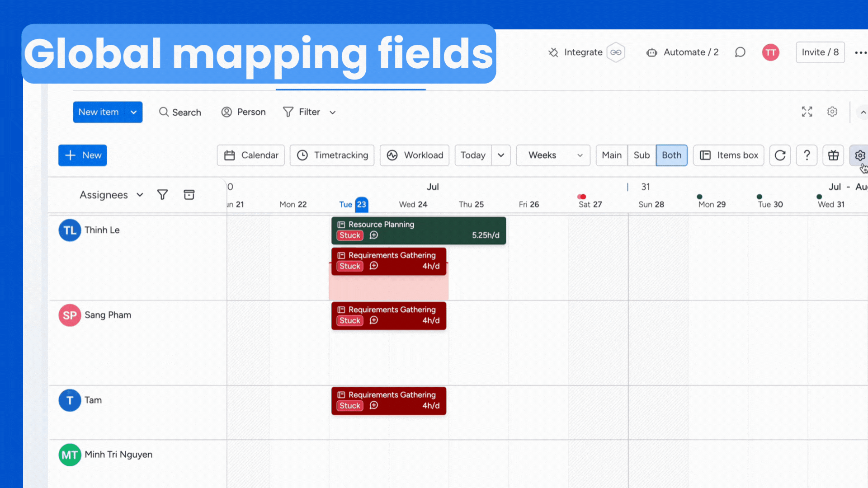The height and width of the screenshot is (488, 868).
Task: Click the gift icon in the toolbar
Action: pyautogui.click(x=833, y=155)
